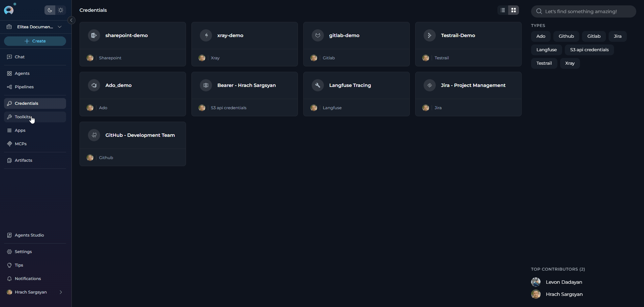Open MCPs in the sidebar
Viewport: 644px width, 307px height.
(35, 144)
